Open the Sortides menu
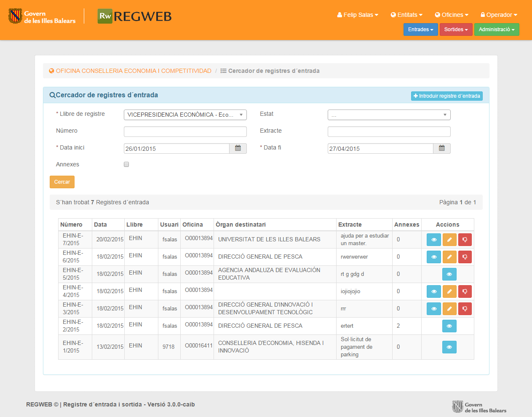This screenshot has height=417, width=532. [456, 29]
